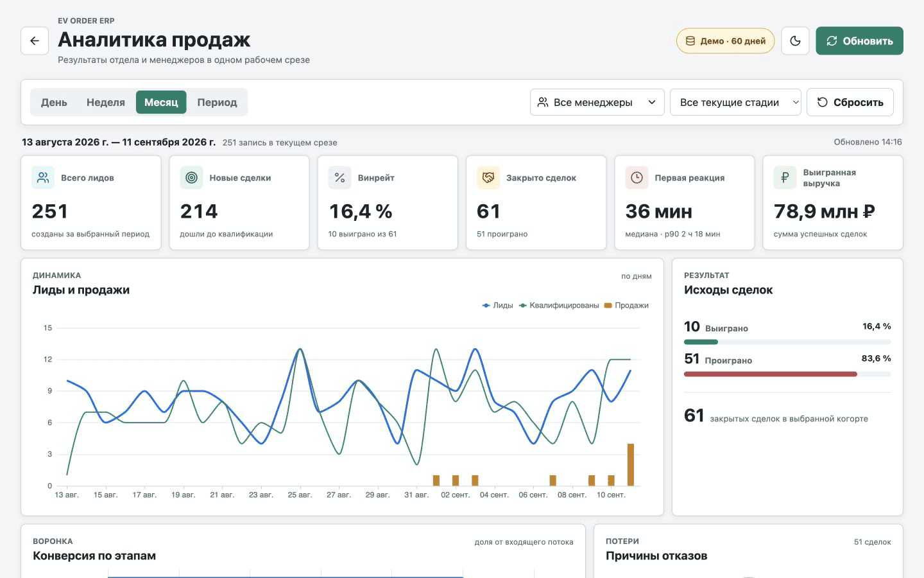The height and width of the screenshot is (578, 924).
Task: Open the Демо · 60 дней badge
Action: [x=725, y=40]
